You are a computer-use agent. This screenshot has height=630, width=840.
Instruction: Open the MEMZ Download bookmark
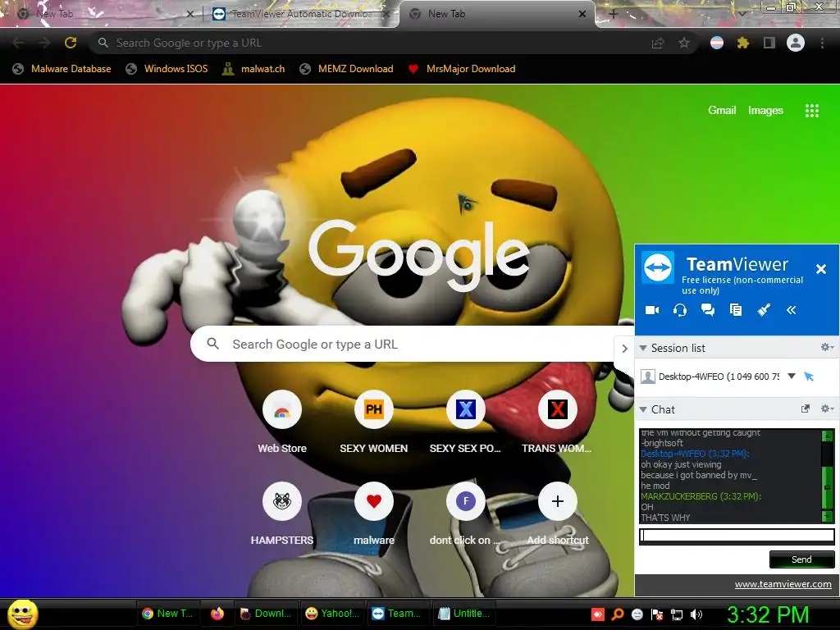tap(347, 69)
